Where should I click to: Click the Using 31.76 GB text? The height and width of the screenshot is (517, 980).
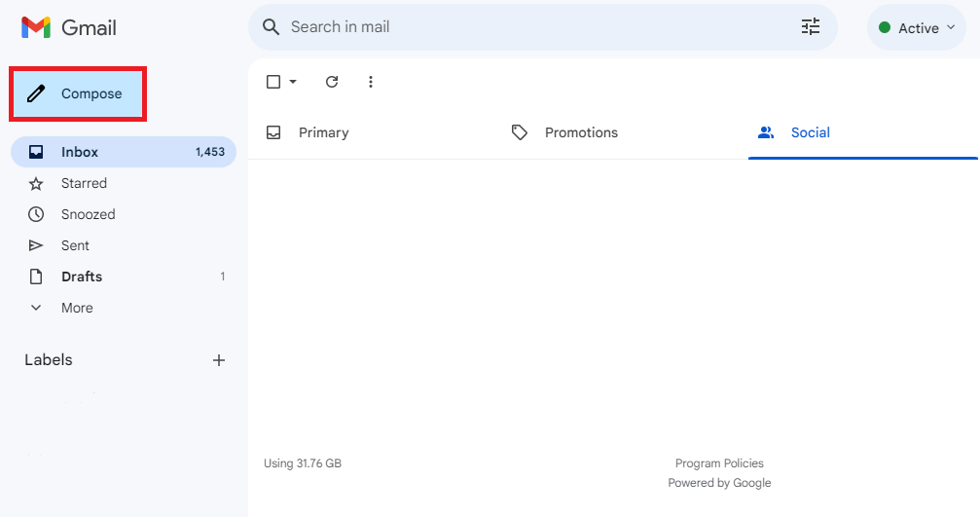(x=303, y=463)
